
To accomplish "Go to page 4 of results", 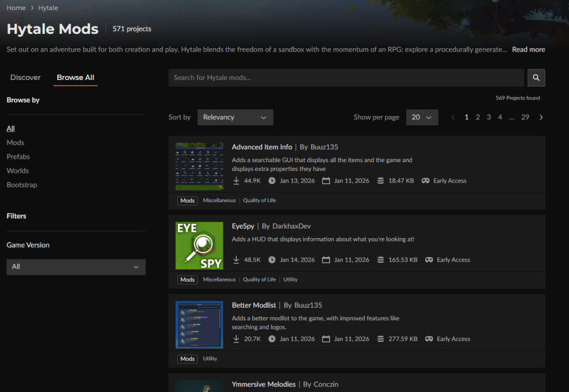I will tap(500, 117).
